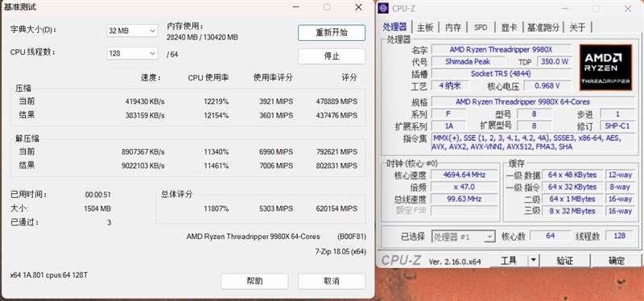
Task: Click the compression result rating 437476 MIPS
Action: pyautogui.click(x=336, y=116)
